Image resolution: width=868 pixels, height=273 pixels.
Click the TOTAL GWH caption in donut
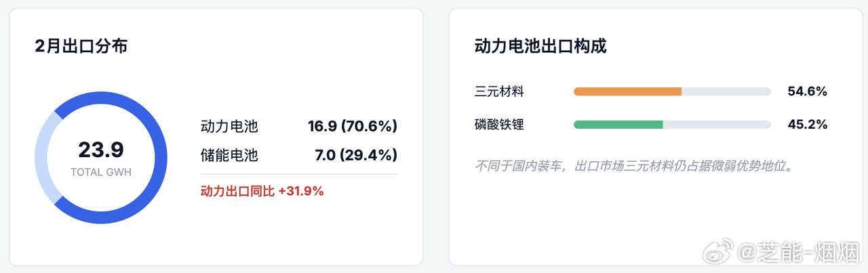pyautogui.click(x=101, y=172)
